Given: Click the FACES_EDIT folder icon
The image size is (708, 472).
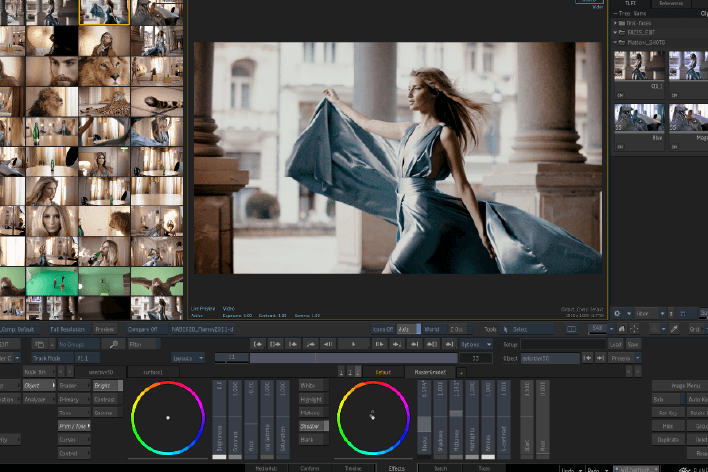Looking at the screenshot, I should (x=621, y=33).
